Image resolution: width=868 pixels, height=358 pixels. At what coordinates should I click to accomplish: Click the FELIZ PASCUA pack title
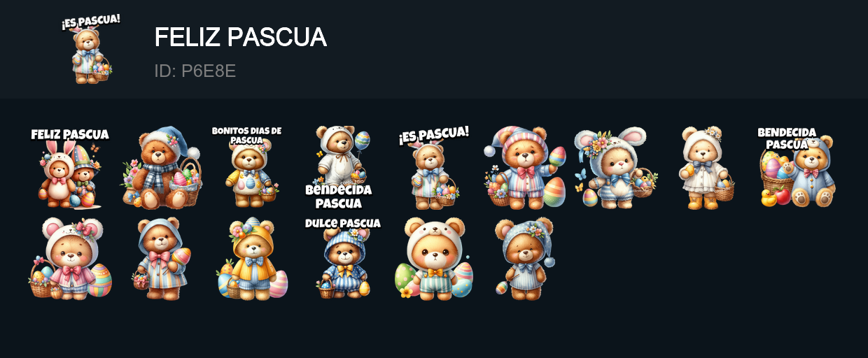point(241,38)
